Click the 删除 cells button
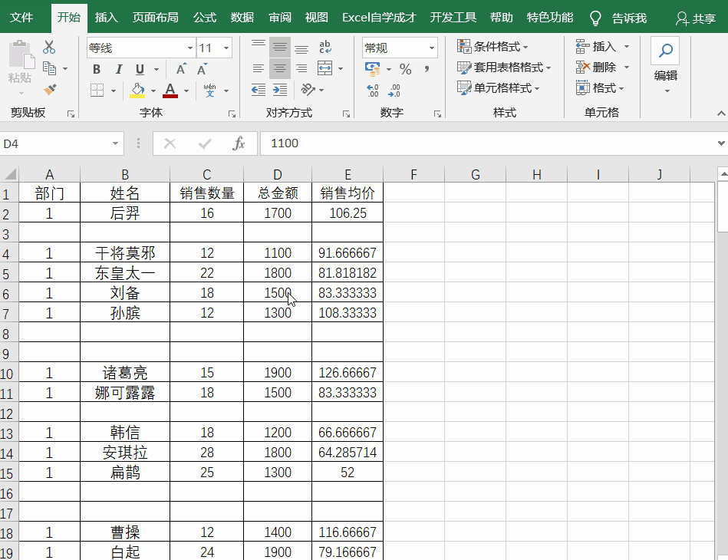 596,68
